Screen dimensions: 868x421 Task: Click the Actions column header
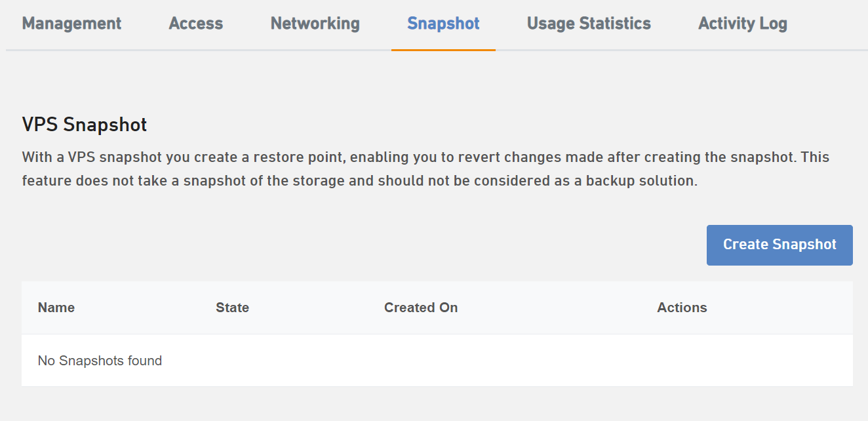click(682, 308)
